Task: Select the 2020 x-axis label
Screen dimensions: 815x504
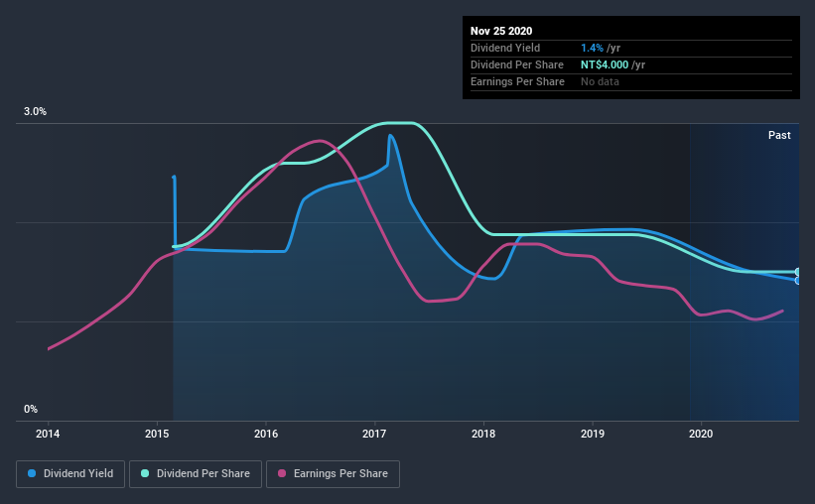Action: (x=701, y=434)
